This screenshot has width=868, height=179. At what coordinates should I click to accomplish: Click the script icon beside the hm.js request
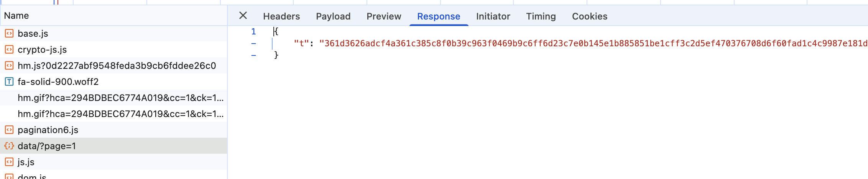[9, 66]
